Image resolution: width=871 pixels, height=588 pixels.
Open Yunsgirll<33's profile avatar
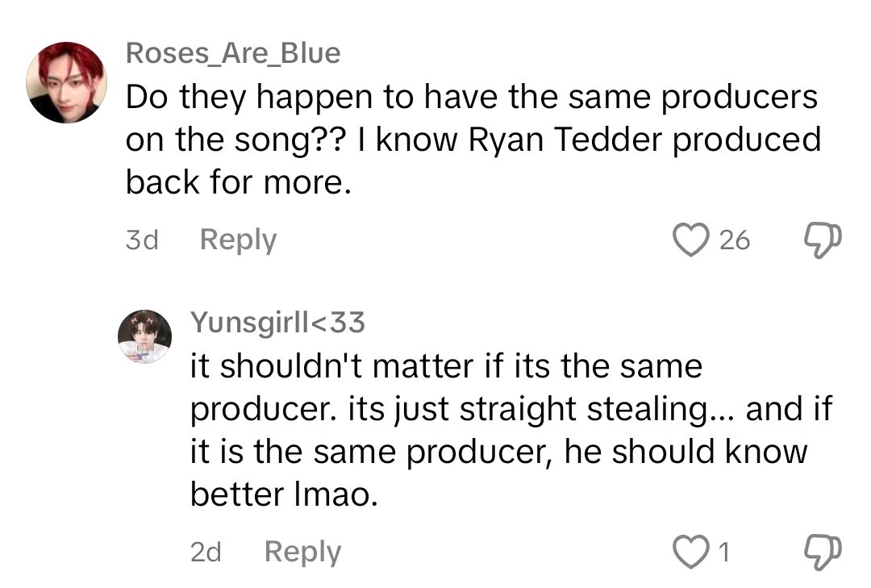(x=145, y=336)
